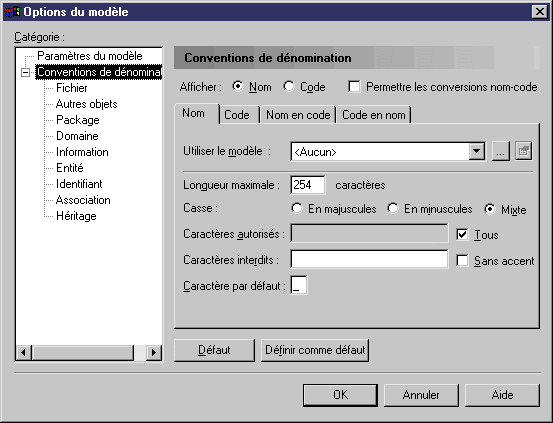Open the browse ellipsis button for model
553x423 pixels.
[x=500, y=151]
